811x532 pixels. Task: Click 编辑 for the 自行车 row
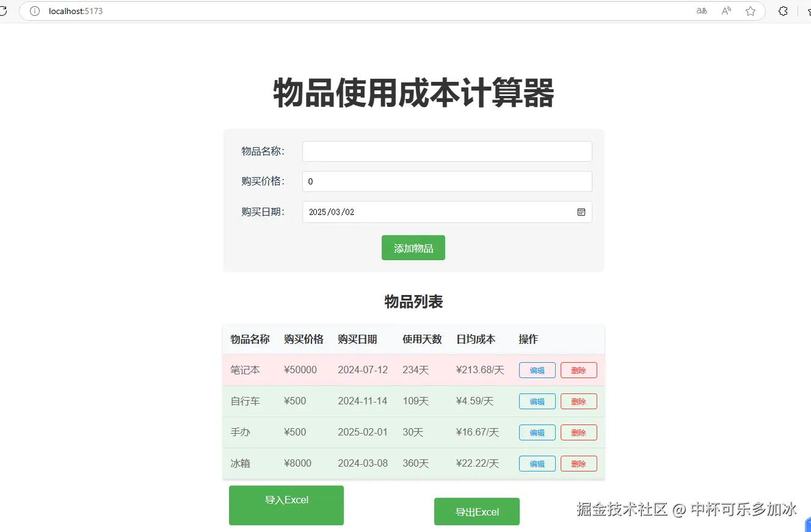coord(537,401)
